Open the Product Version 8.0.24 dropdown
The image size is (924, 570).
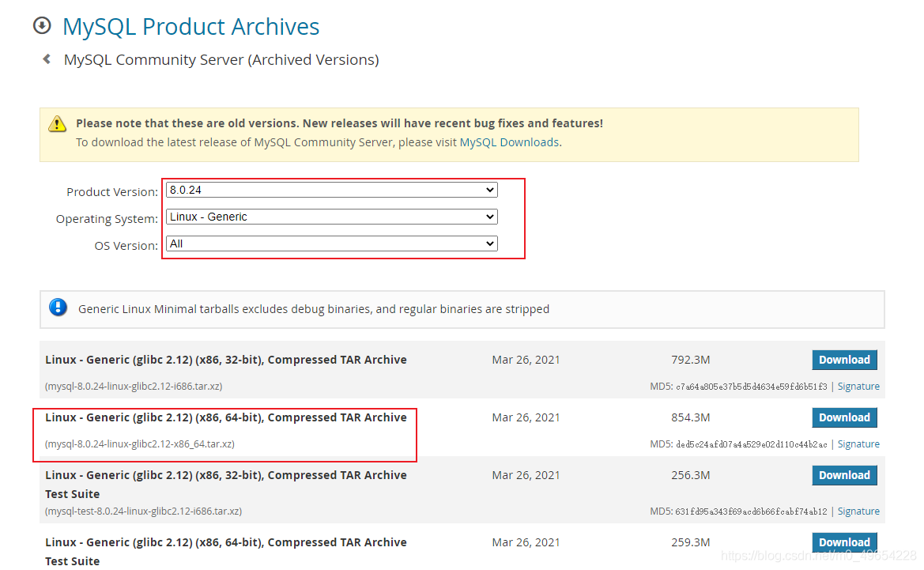coord(332,190)
